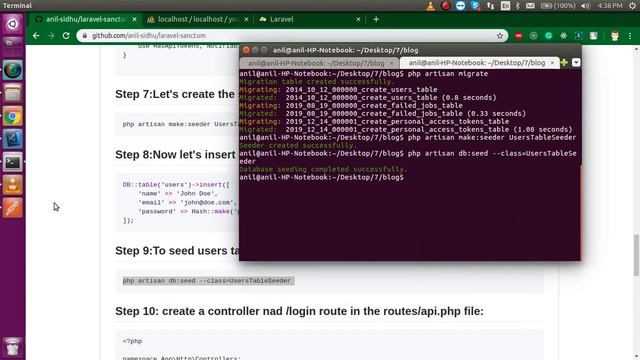The height and width of the screenshot is (360, 640).
Task: Click VLC tray indicator in top panel
Action: (x=430, y=6)
